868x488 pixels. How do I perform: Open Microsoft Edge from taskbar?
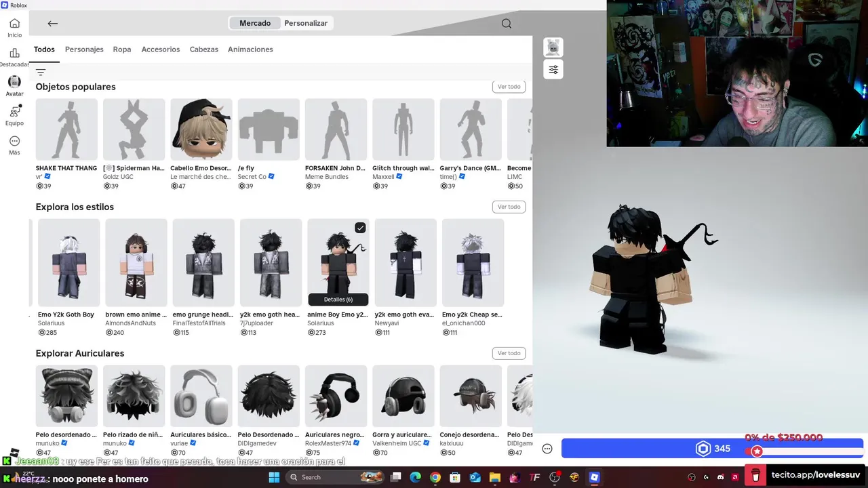pyautogui.click(x=415, y=477)
